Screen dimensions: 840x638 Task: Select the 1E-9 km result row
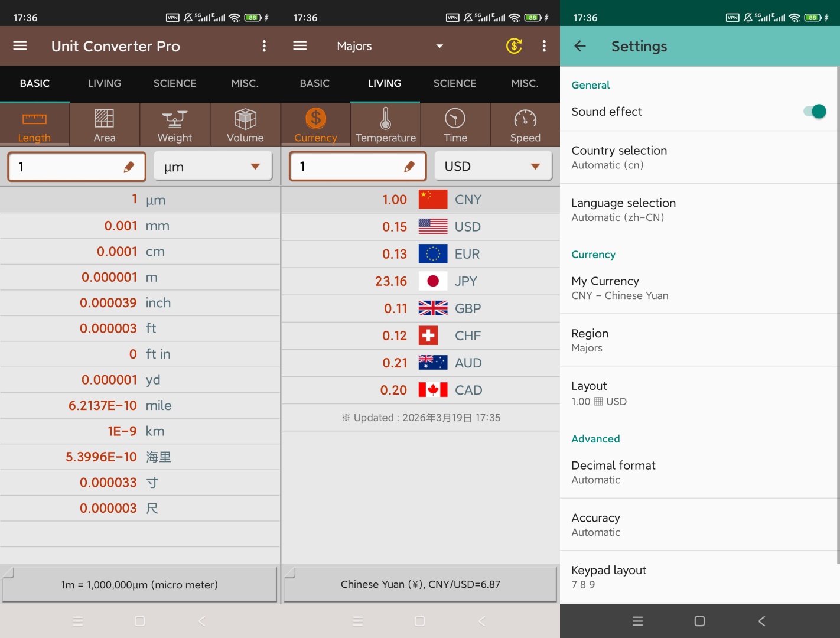click(x=140, y=431)
